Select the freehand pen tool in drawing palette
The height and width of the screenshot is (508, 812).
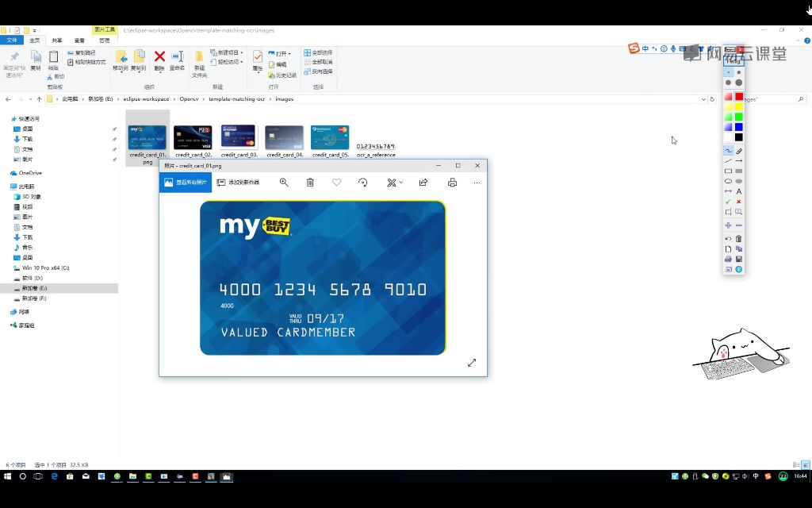tap(728, 151)
